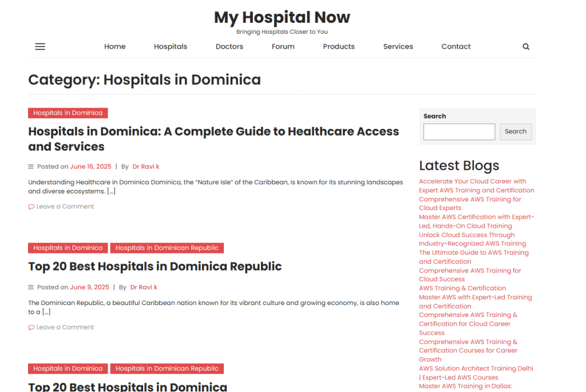Open Top 20 Best Hospitals in Dominica Republic
This screenshot has height=392, width=586.
pos(155,267)
